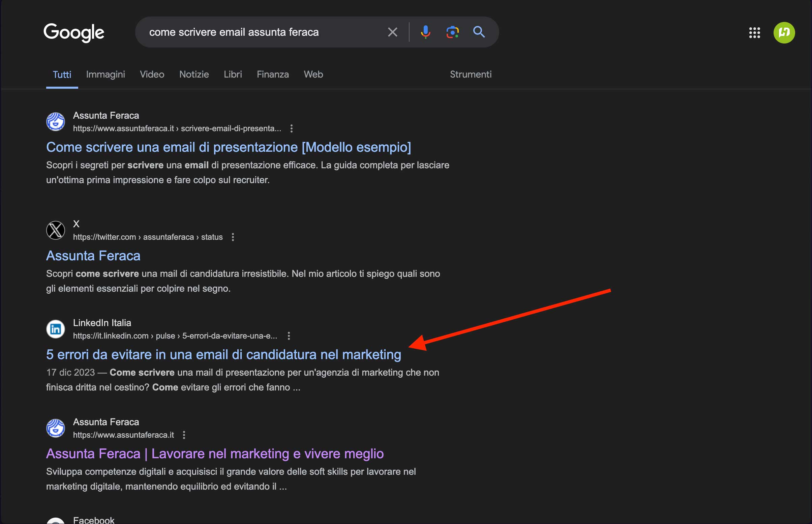The image size is (812, 524).
Task: Switch to the Finanza tab
Action: 273,75
